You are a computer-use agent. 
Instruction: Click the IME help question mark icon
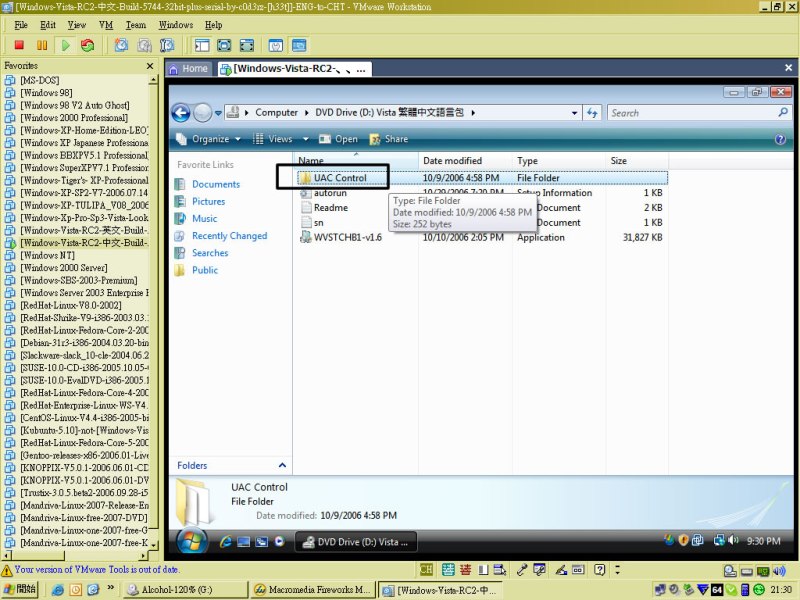pos(599,569)
